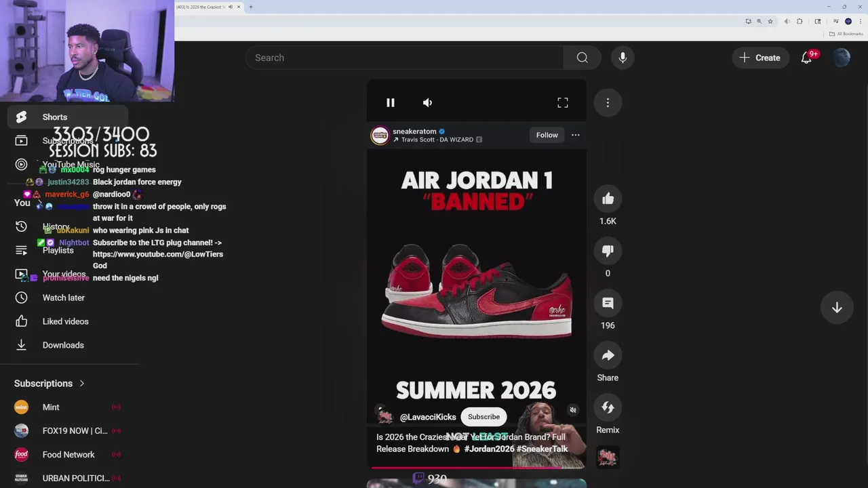
Task: Click the #Jordan2026 hashtag
Action: (x=489, y=449)
